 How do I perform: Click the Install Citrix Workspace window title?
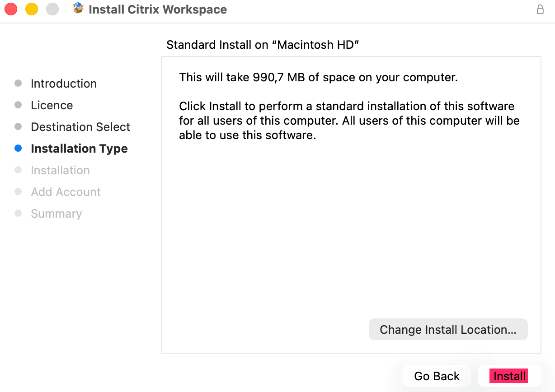[x=158, y=9]
